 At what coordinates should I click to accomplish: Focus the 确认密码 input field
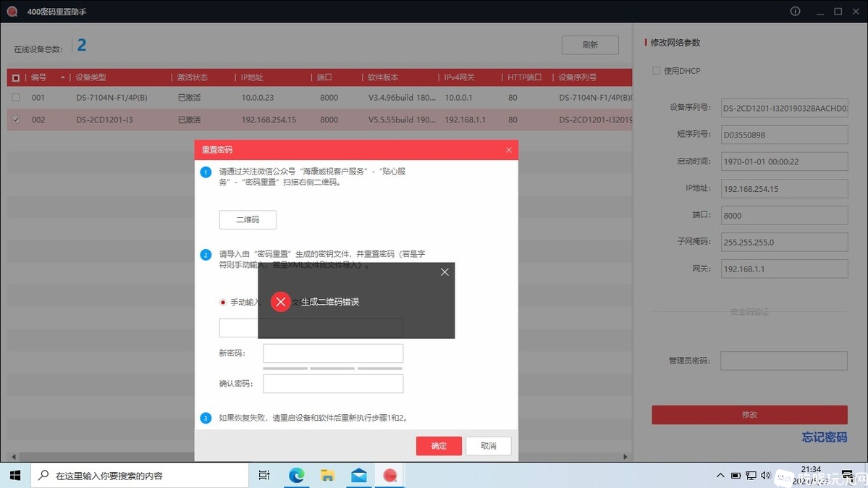[333, 384]
